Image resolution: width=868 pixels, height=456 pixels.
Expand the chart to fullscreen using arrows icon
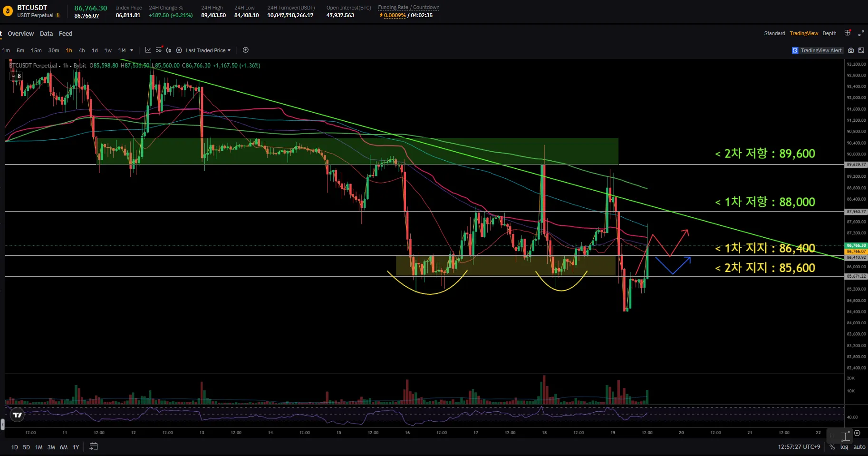861,33
